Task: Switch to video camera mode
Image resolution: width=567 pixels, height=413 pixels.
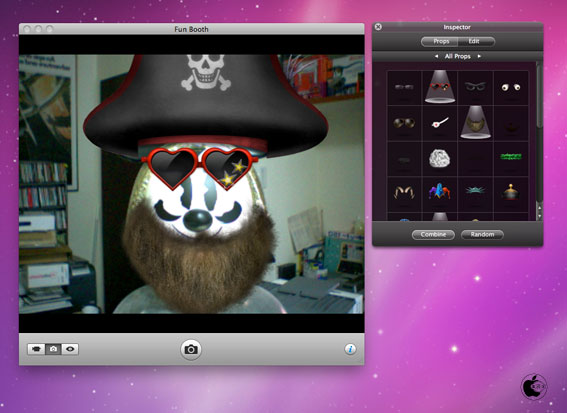Action: 36,349
